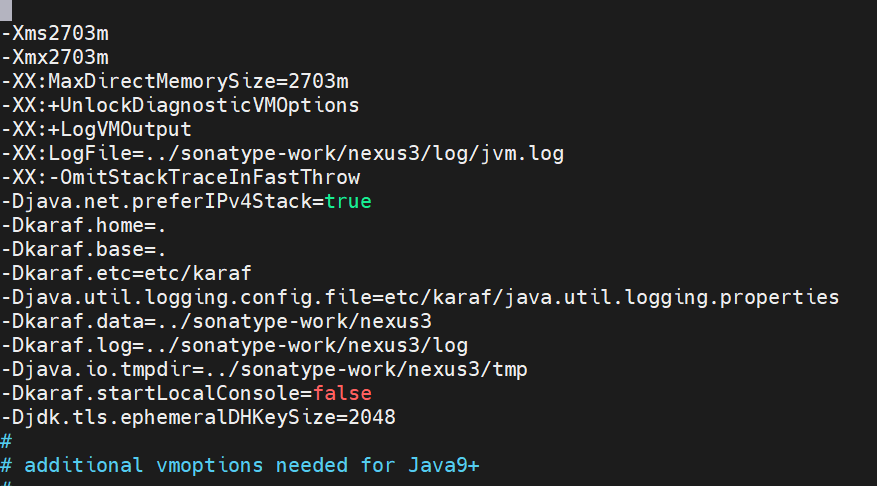The height and width of the screenshot is (486, 877).
Task: Click the block cursor at the top-left
Action: click(x=6, y=10)
